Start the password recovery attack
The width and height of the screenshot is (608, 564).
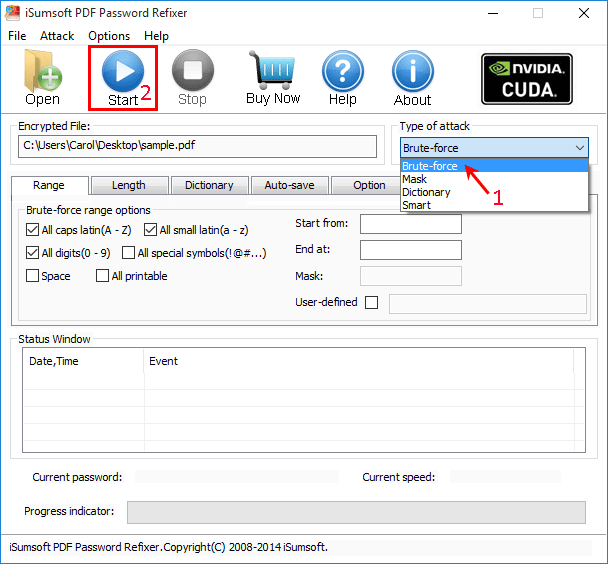[123, 78]
